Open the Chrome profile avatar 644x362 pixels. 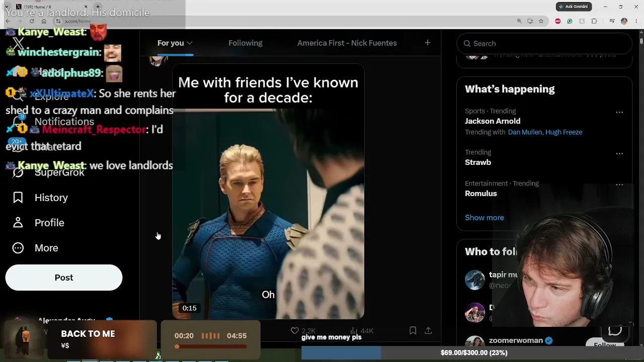pyautogui.click(x=624, y=21)
